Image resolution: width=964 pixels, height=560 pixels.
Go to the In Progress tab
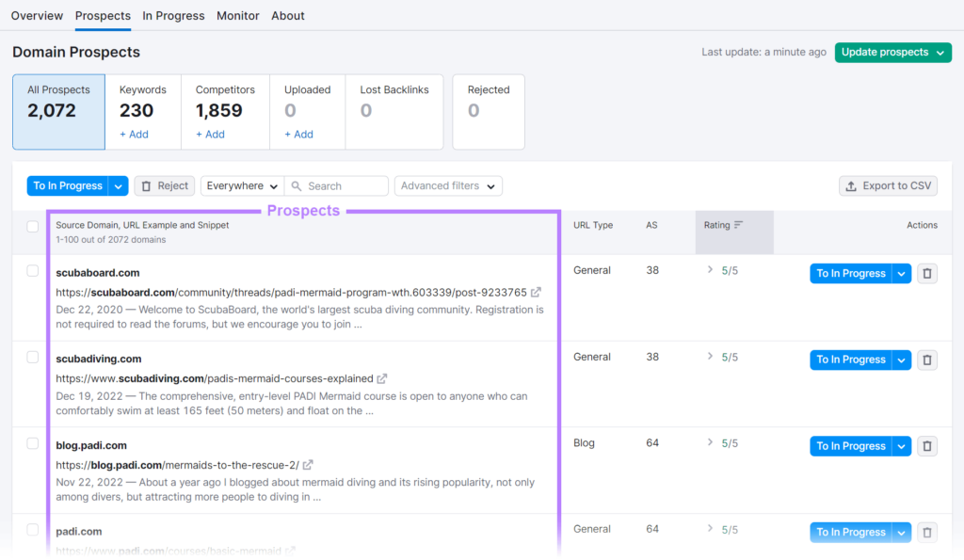point(173,15)
